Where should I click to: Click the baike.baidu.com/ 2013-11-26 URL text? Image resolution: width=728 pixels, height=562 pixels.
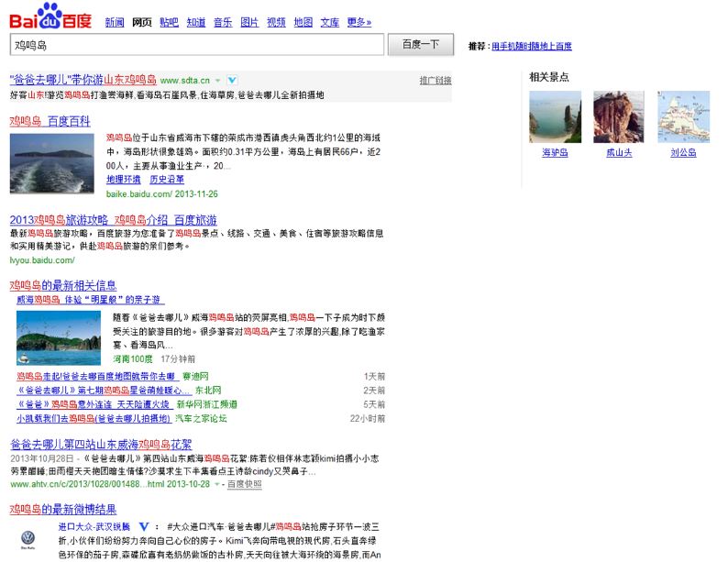161,194
